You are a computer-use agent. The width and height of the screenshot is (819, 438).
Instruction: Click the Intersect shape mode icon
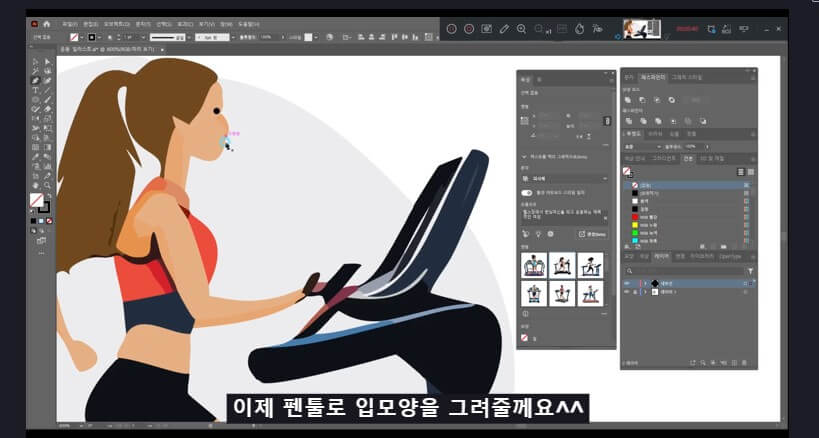pyautogui.click(x=657, y=100)
